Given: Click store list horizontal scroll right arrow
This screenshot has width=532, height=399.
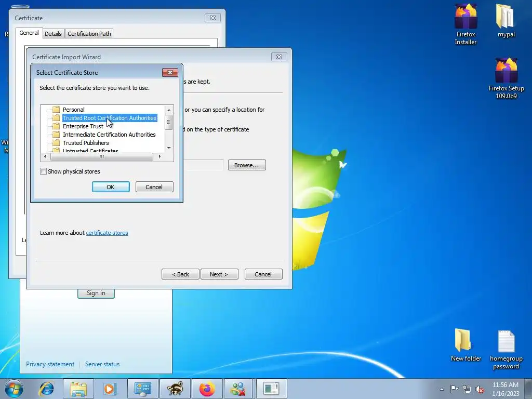Looking at the screenshot, I should pos(159,157).
